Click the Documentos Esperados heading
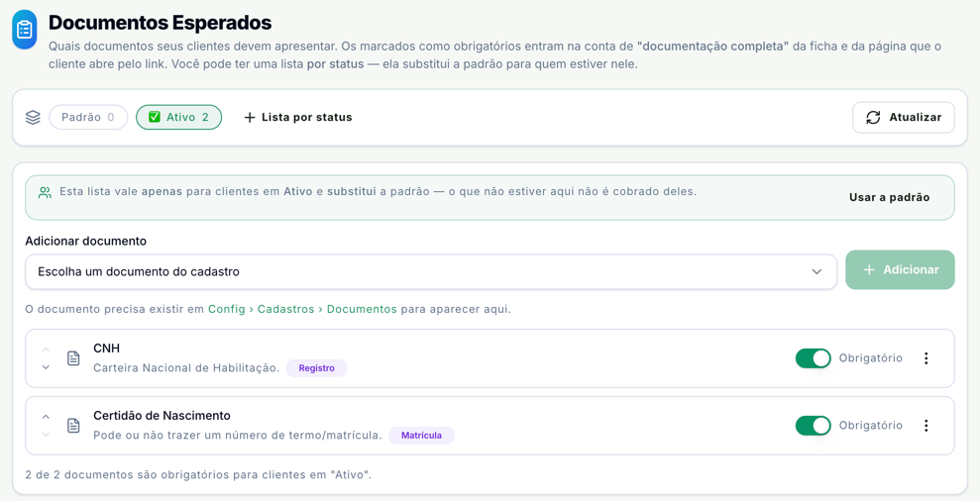This screenshot has width=980, height=501. pos(160,23)
